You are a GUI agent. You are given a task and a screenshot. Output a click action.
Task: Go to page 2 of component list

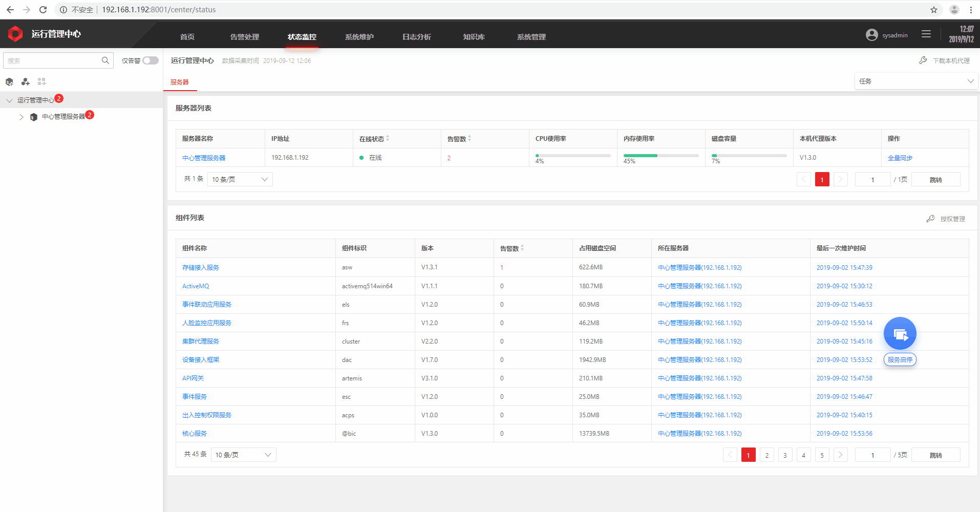pyautogui.click(x=766, y=455)
